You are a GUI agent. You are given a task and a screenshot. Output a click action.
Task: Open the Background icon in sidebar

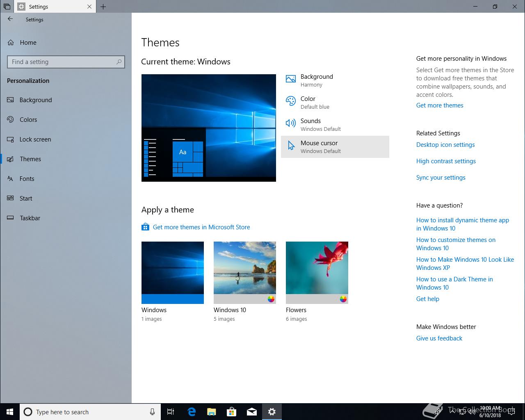click(x=11, y=100)
